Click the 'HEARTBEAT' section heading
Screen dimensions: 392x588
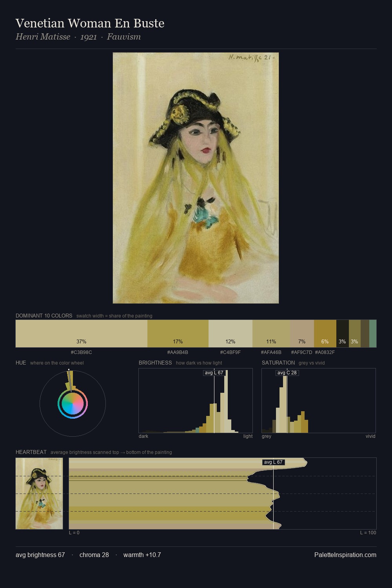[31, 452]
